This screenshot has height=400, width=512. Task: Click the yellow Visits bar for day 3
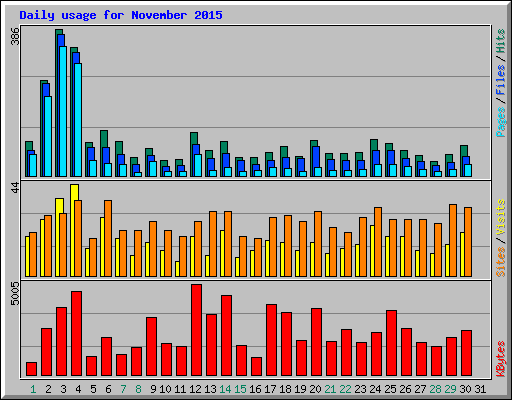(x=60, y=237)
